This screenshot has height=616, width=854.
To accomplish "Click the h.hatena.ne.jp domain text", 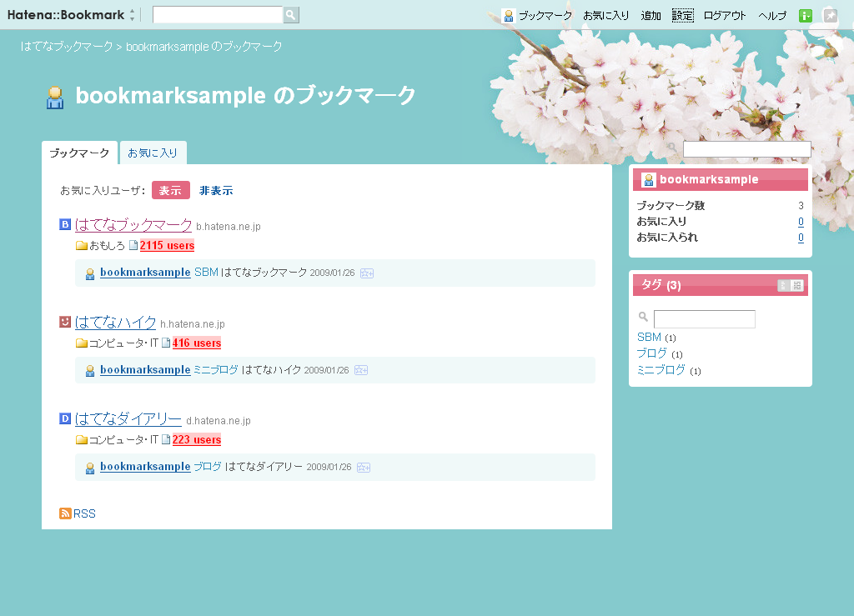I will [x=193, y=323].
